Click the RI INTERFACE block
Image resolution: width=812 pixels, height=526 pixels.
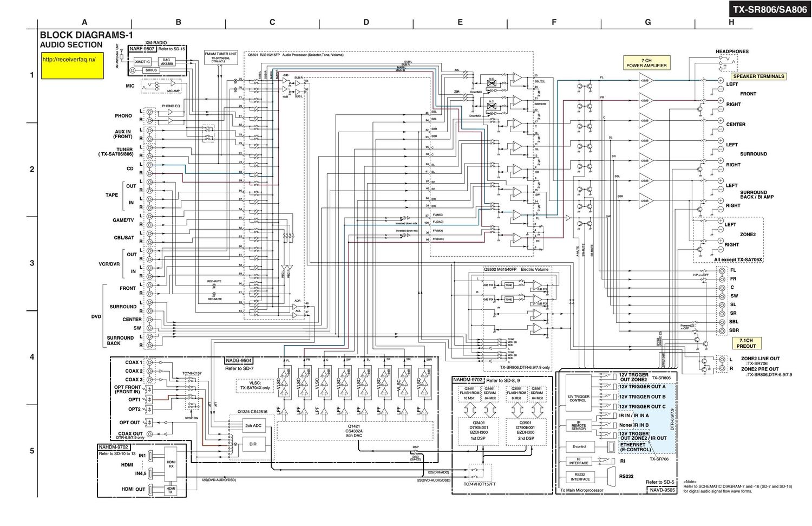pyautogui.click(x=578, y=462)
